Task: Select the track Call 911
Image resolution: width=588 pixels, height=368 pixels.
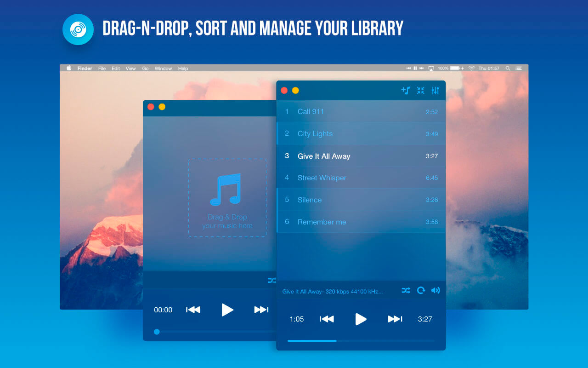Action: [361, 111]
